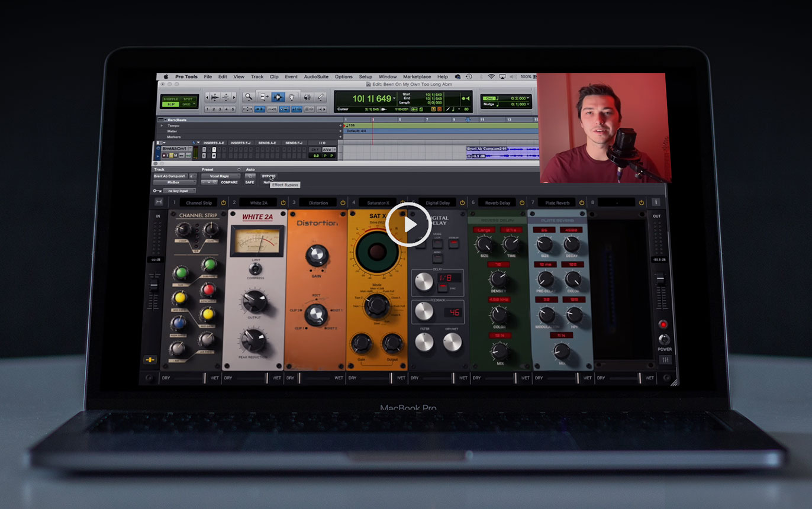Select the Scrubber speaker tool
This screenshot has height=509, width=812.
[x=307, y=97]
